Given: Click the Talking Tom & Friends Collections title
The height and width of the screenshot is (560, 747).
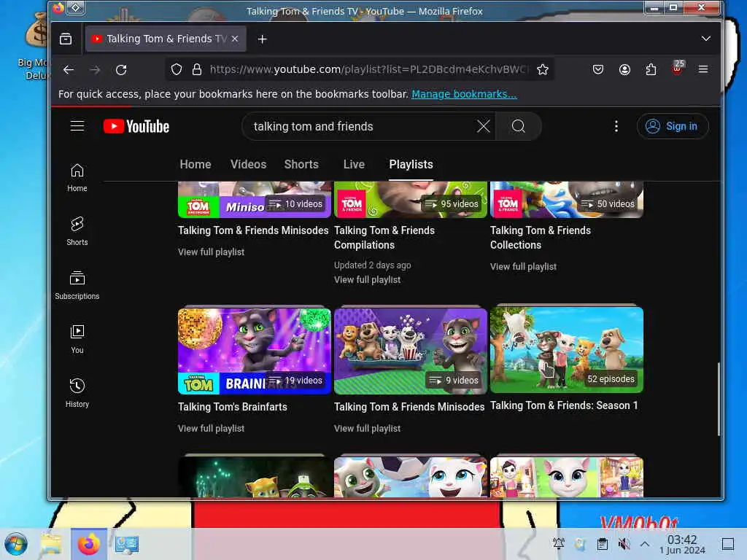Looking at the screenshot, I should click(541, 238).
